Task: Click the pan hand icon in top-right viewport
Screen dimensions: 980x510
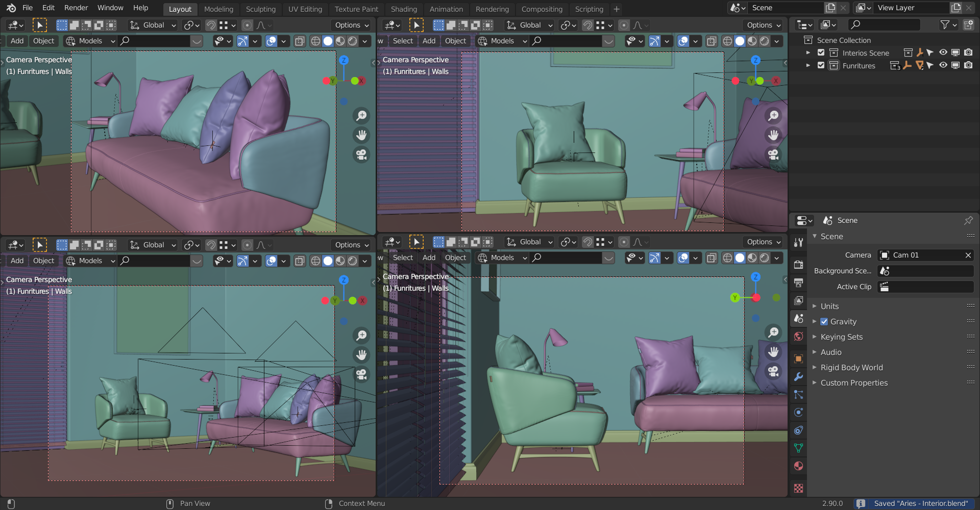Action: [x=773, y=135]
